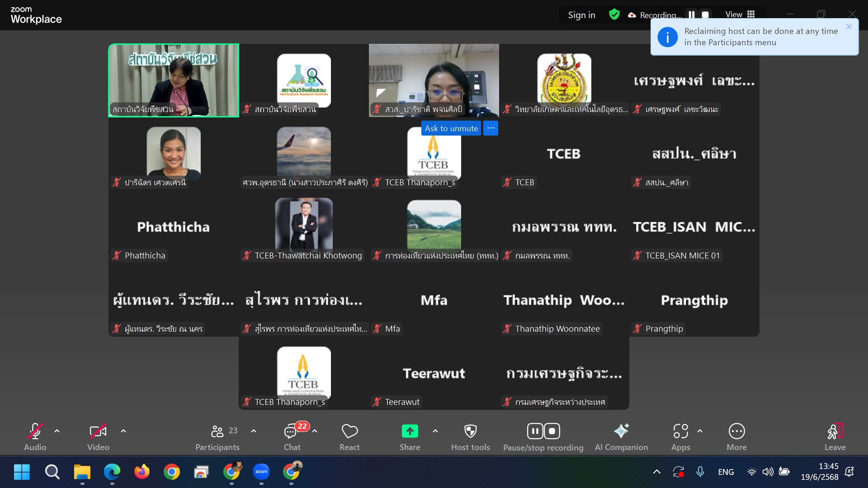Open video options arrow beside Video
Image resolution: width=868 pixels, height=488 pixels.
123,431
